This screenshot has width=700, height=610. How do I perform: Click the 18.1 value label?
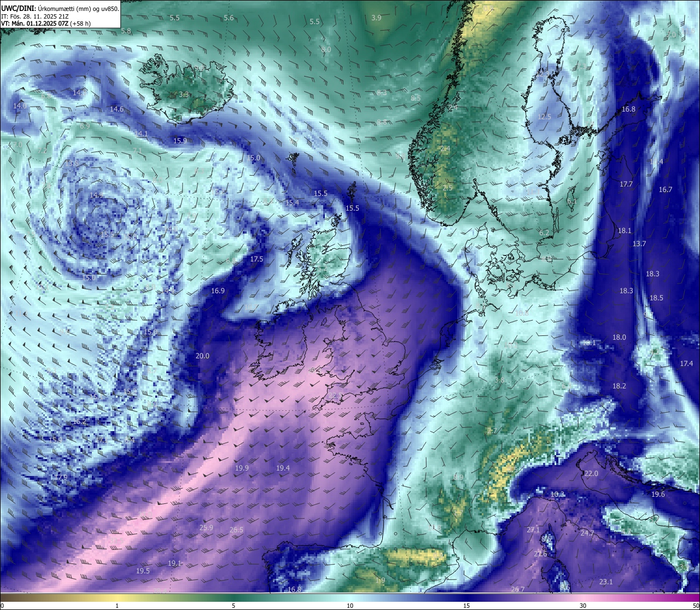[x=625, y=231]
